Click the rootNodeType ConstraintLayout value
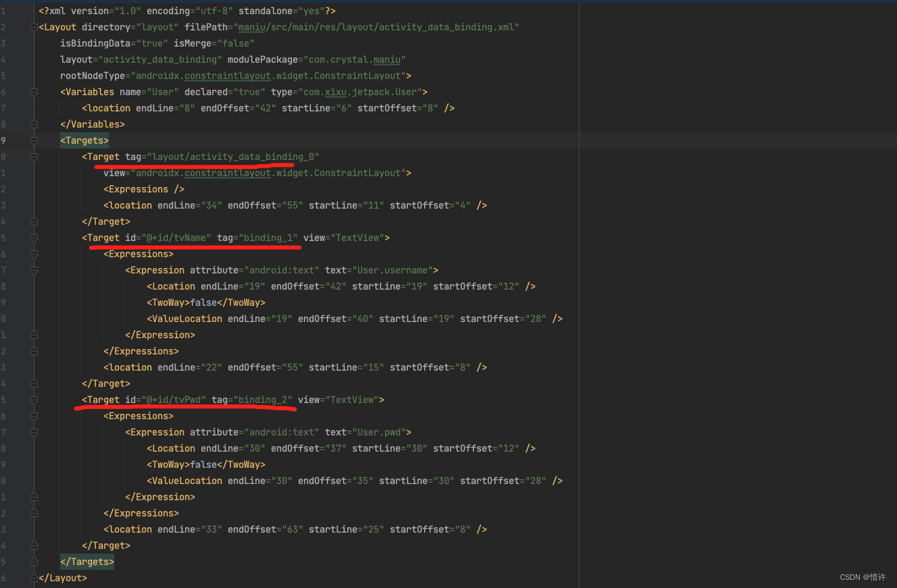897x588 pixels. [268, 76]
